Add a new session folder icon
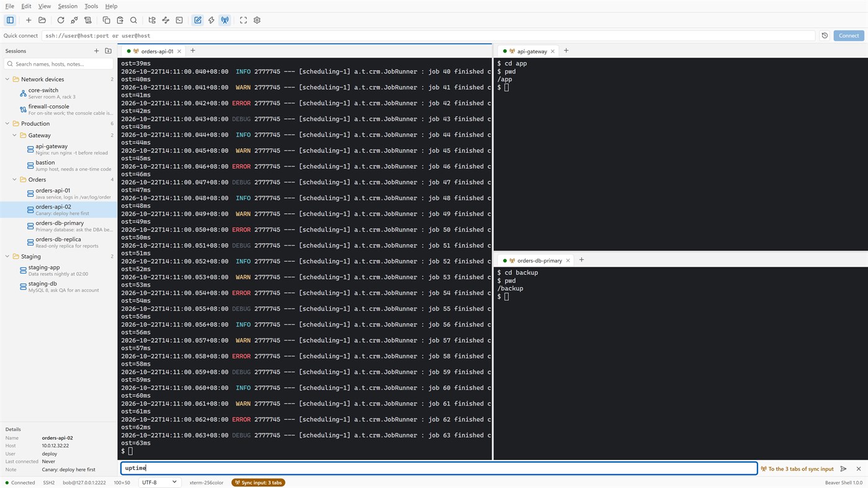Viewport: 868px width, 488px height. (x=108, y=51)
